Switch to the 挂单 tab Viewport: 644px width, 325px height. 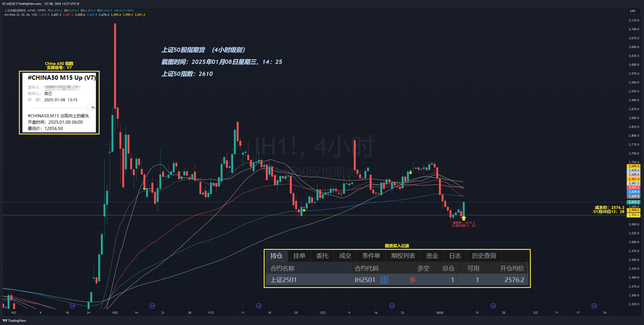point(299,256)
